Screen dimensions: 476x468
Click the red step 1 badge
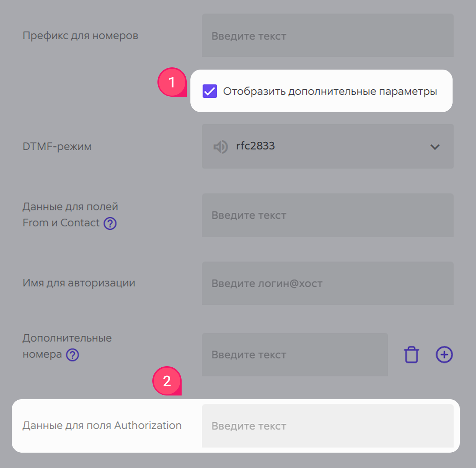[172, 82]
